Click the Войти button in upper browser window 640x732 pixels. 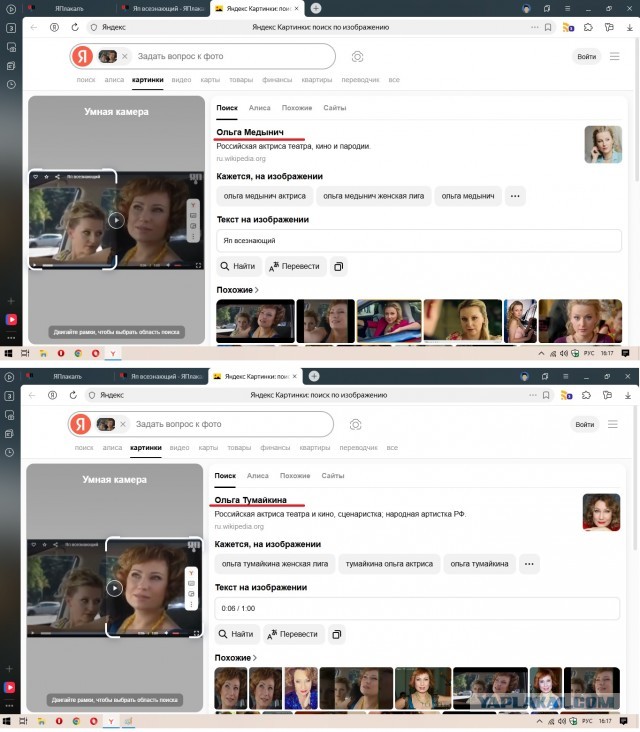[586, 57]
